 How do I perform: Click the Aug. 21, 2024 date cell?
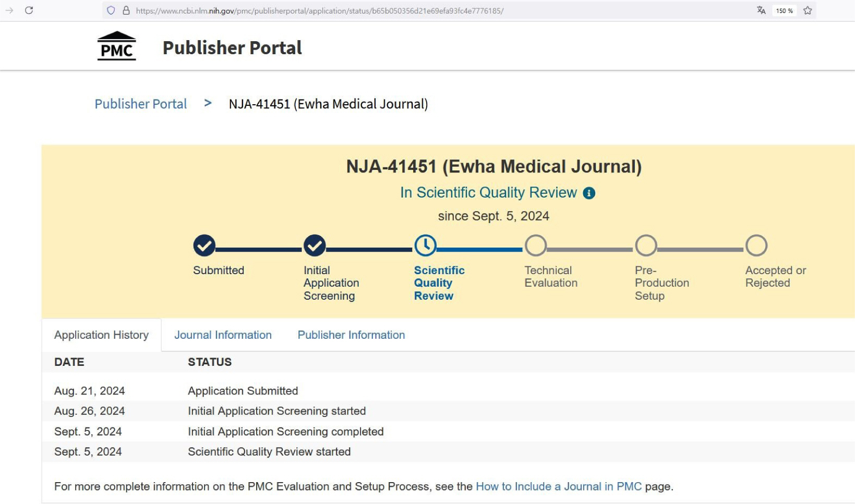pyautogui.click(x=89, y=391)
